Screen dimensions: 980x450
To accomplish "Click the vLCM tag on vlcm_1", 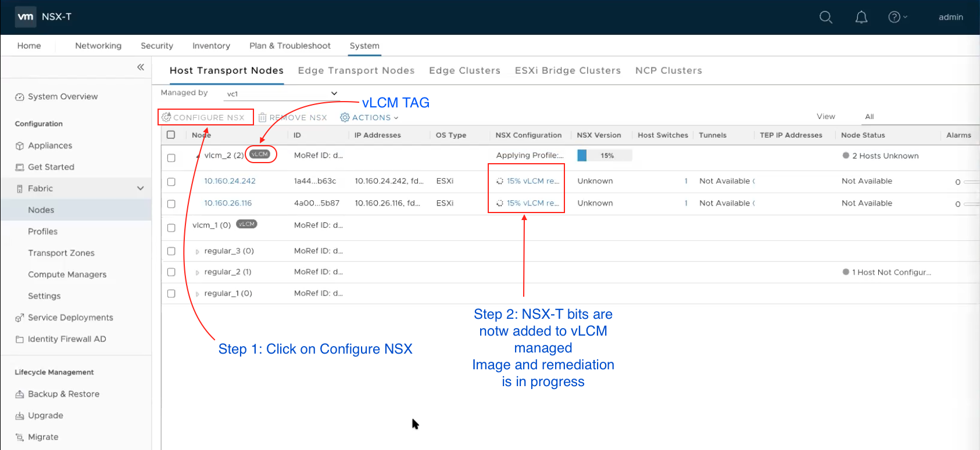I will (246, 224).
